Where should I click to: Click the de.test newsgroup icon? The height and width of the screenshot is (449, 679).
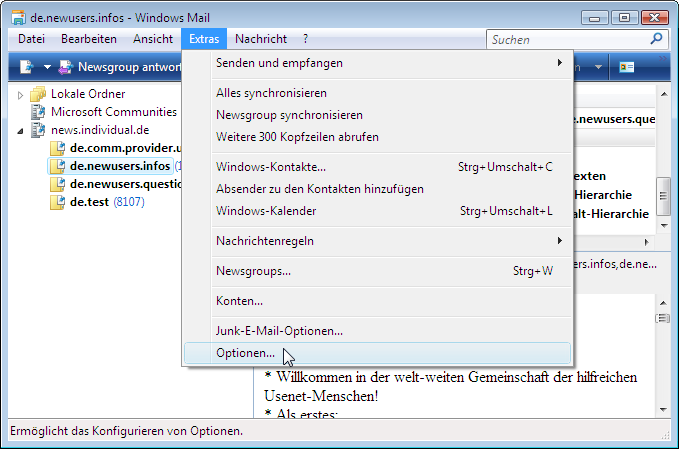click(58, 202)
